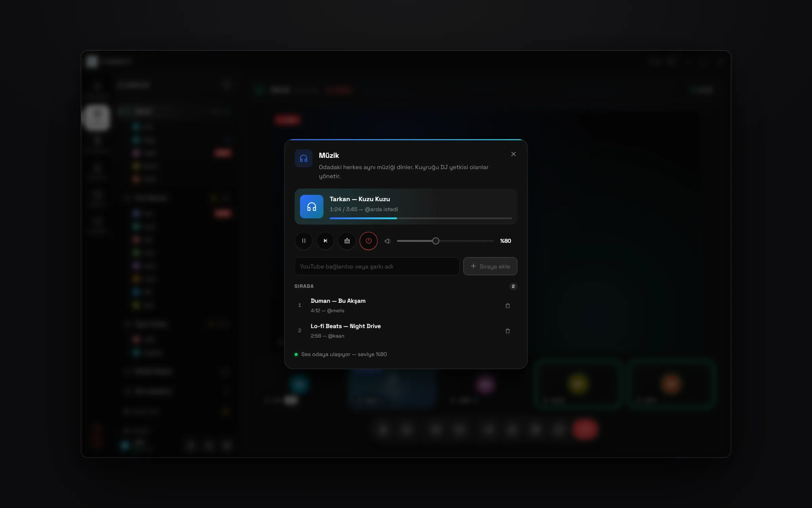This screenshot has height=508, width=812.
Task: Focus the YouTube bağlantısı veya şarkı adı field
Action: pyautogui.click(x=377, y=266)
